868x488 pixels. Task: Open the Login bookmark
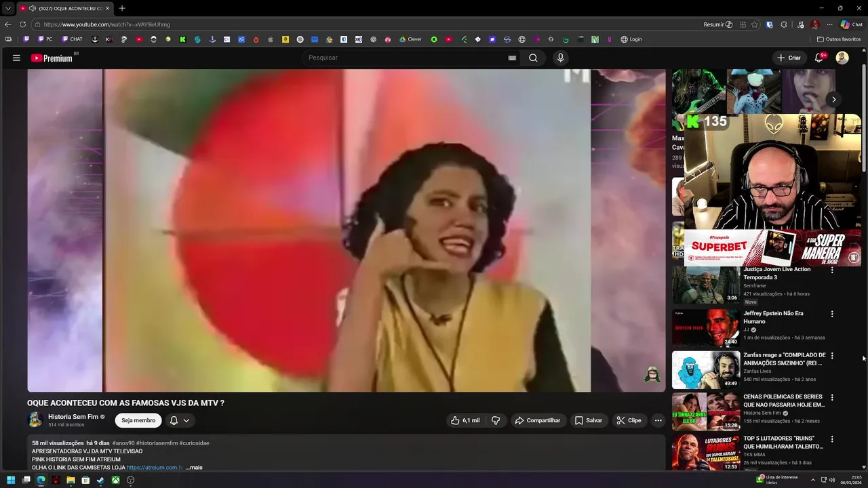(631, 39)
